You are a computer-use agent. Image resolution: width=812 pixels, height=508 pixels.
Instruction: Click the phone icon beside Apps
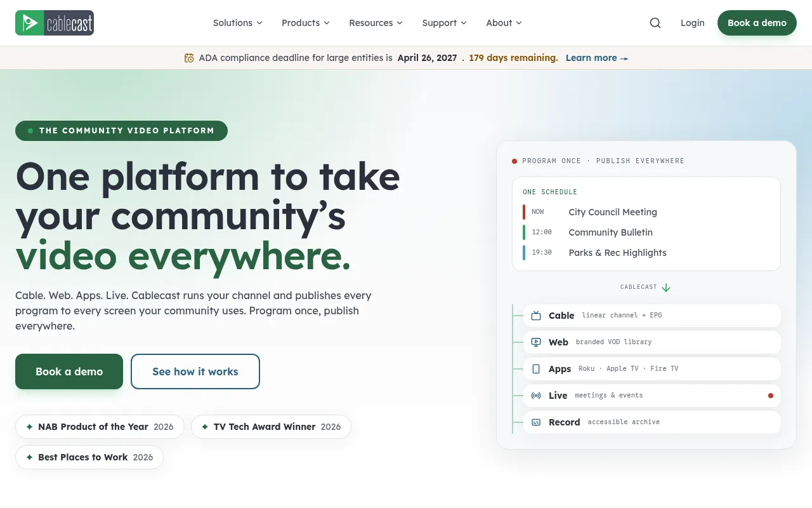point(536,369)
